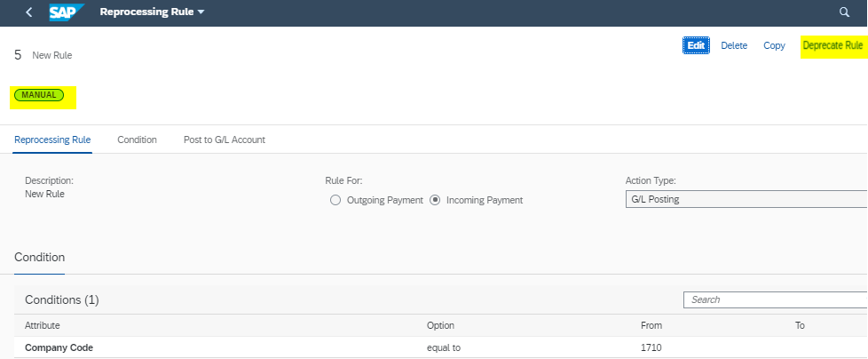
Task: Click the Attribute column header
Action: pyautogui.click(x=42, y=325)
